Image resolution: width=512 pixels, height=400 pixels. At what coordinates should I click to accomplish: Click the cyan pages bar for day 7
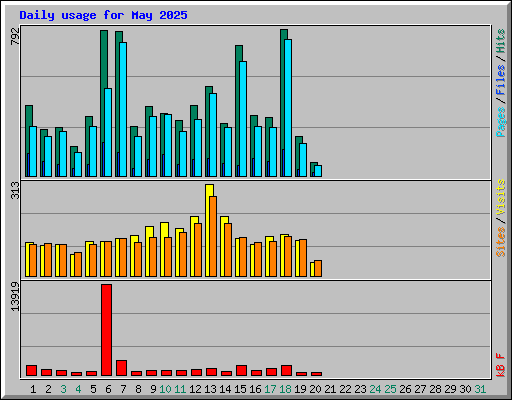coord(123,109)
